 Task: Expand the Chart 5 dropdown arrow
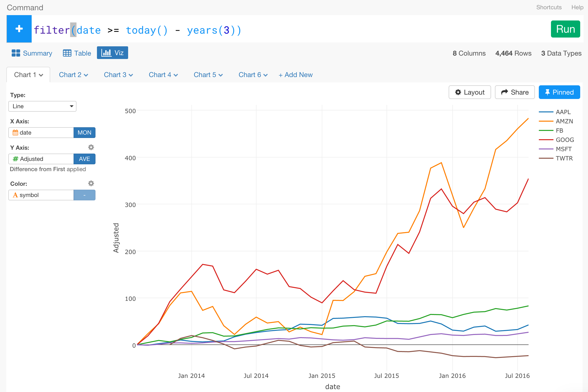(221, 75)
